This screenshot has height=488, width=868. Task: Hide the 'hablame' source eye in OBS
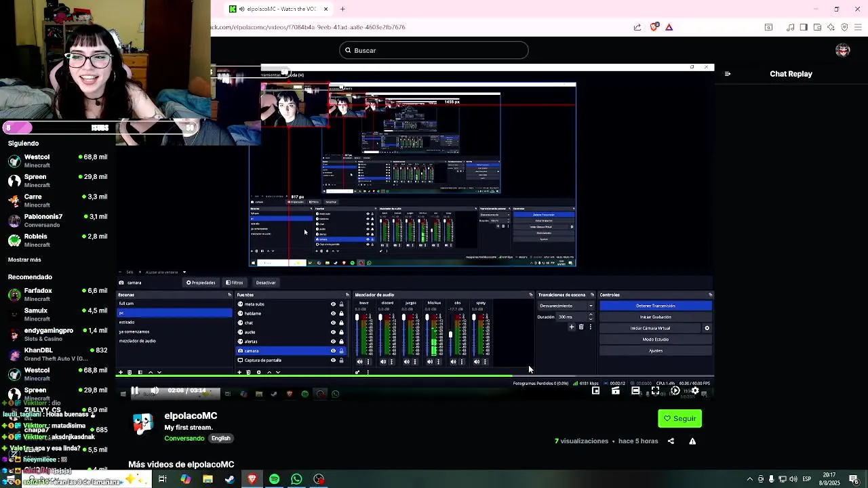point(333,313)
